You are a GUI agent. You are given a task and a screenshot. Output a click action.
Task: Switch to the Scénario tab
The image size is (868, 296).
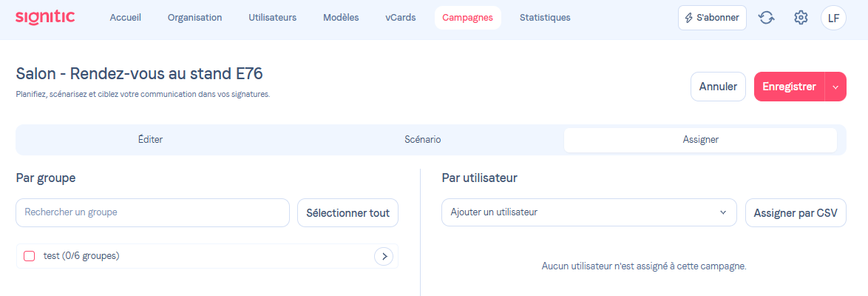pos(423,139)
